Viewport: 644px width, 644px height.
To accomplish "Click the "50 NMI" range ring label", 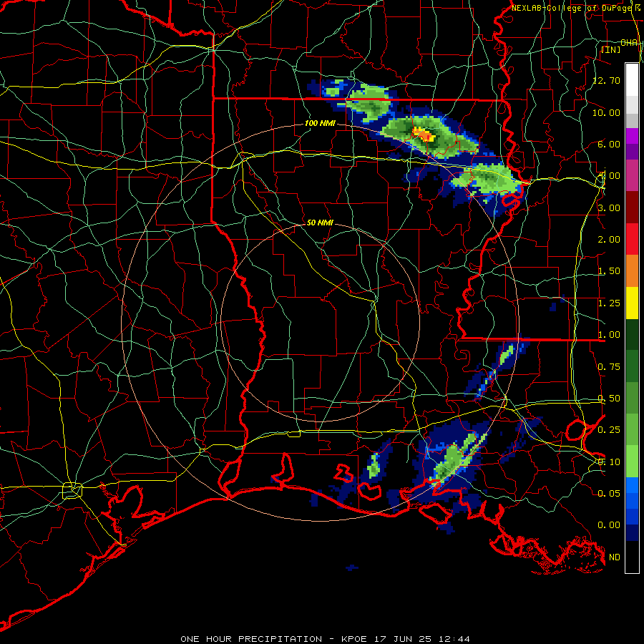I will [x=320, y=223].
